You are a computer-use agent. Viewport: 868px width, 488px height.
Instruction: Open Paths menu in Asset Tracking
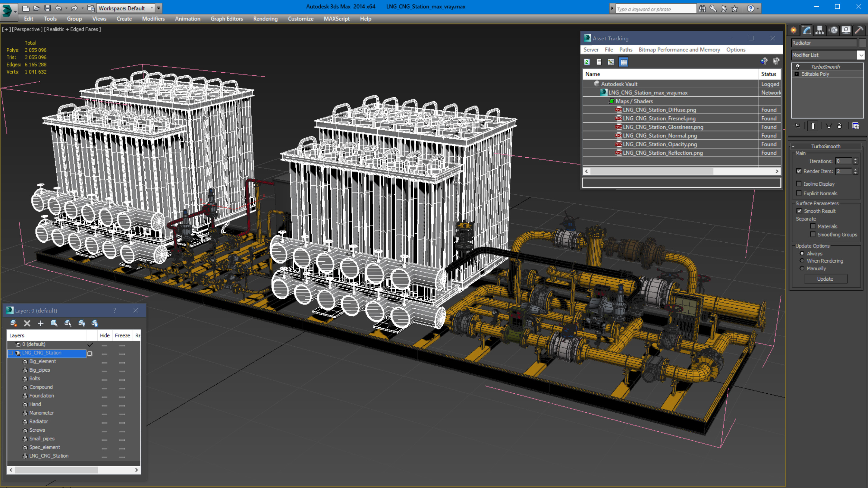coord(625,49)
